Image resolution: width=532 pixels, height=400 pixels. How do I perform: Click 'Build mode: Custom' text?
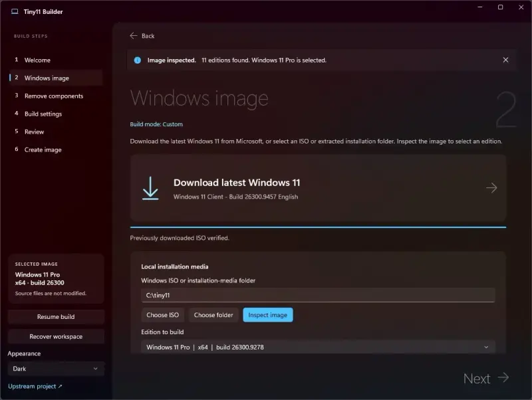point(156,124)
